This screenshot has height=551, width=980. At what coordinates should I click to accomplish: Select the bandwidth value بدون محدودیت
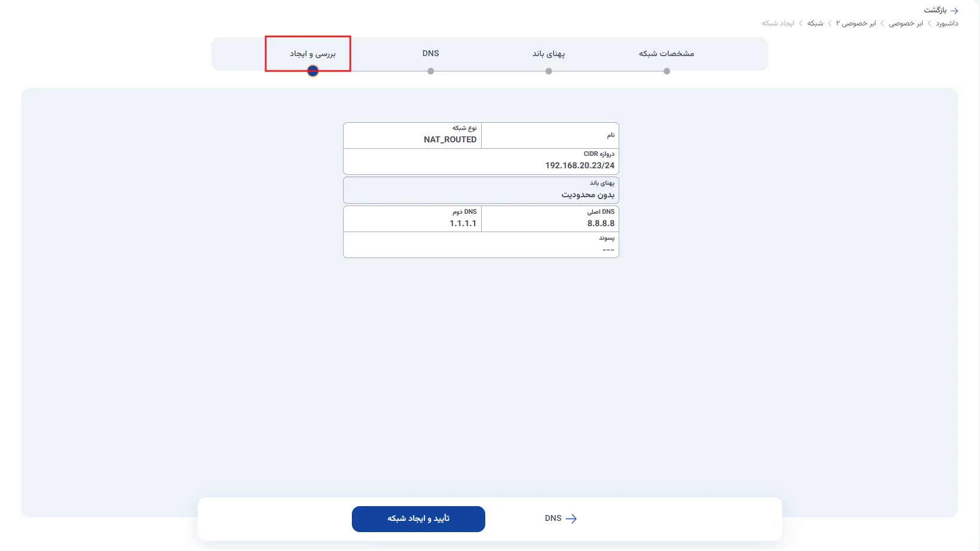pyautogui.click(x=588, y=195)
